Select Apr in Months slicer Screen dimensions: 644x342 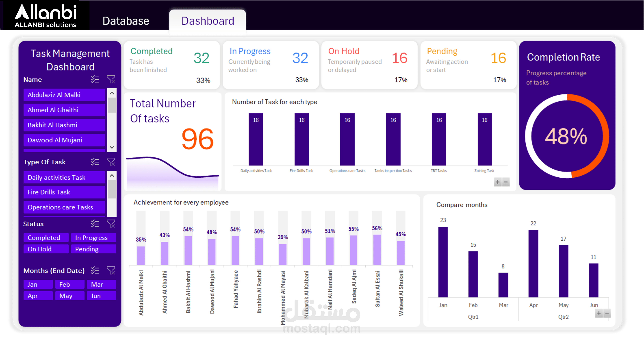click(x=38, y=296)
